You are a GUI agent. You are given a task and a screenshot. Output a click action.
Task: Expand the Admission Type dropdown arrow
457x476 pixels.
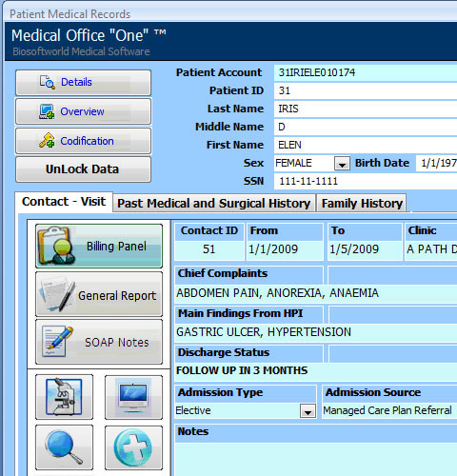pos(308,411)
